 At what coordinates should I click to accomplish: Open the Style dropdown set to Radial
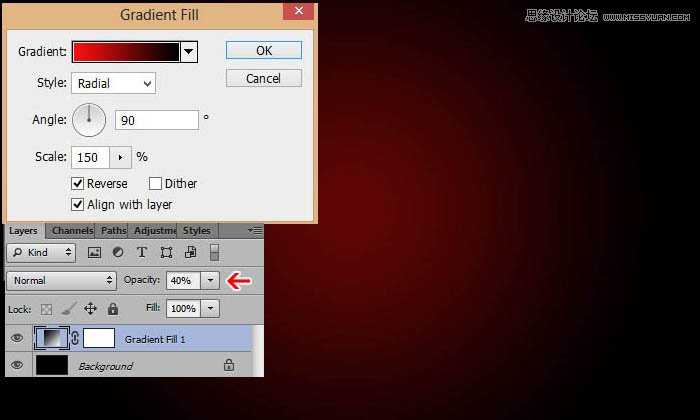[113, 83]
